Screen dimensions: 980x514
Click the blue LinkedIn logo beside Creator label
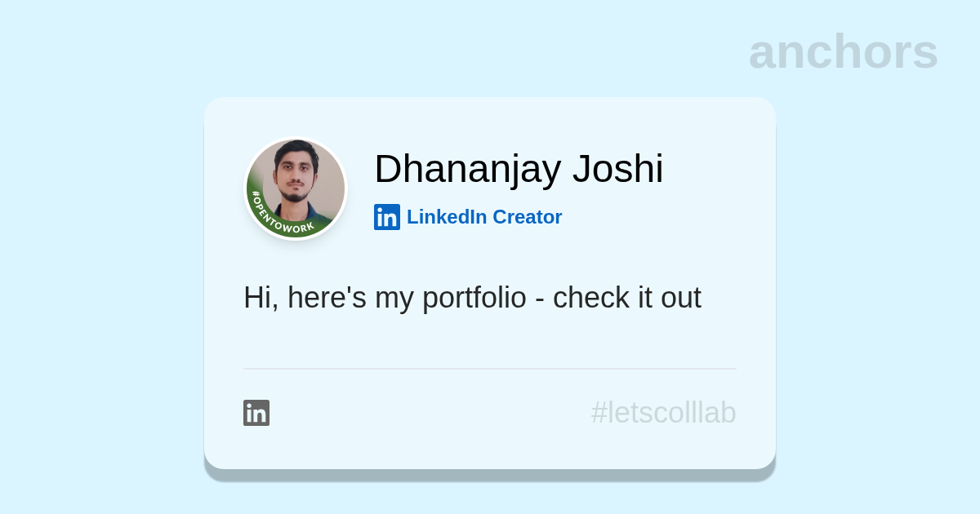click(387, 217)
